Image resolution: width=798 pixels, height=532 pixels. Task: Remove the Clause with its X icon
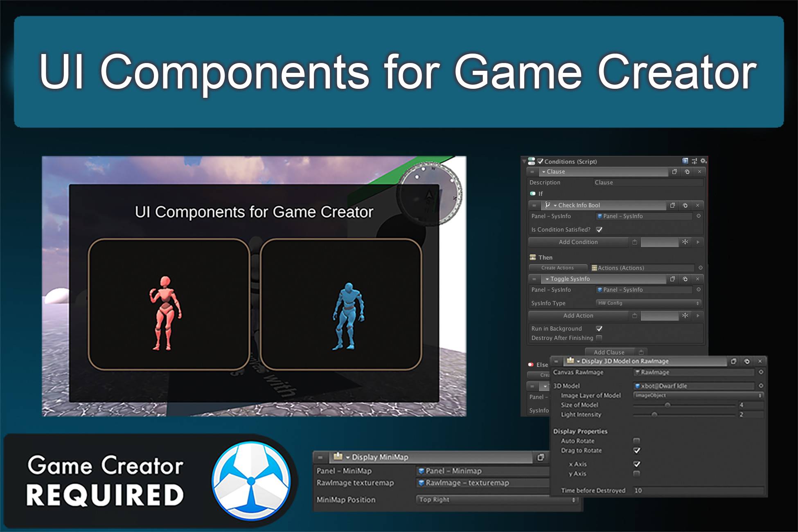pos(699,172)
